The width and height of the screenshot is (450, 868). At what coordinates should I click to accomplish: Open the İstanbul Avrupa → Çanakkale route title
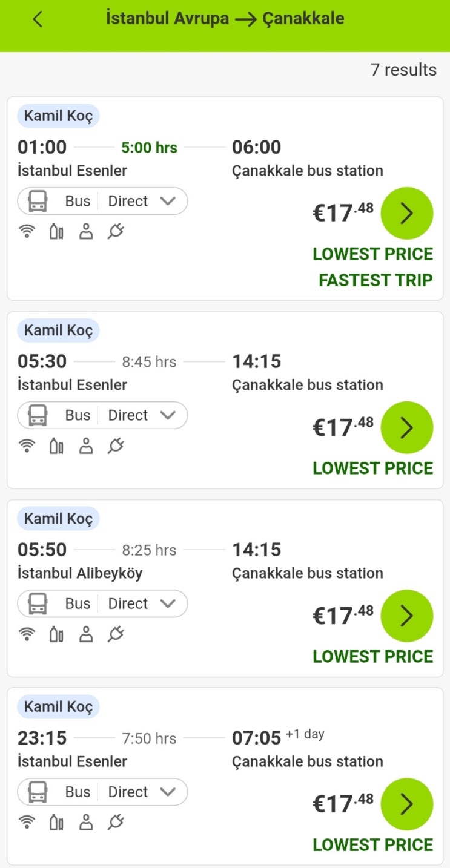(x=225, y=19)
